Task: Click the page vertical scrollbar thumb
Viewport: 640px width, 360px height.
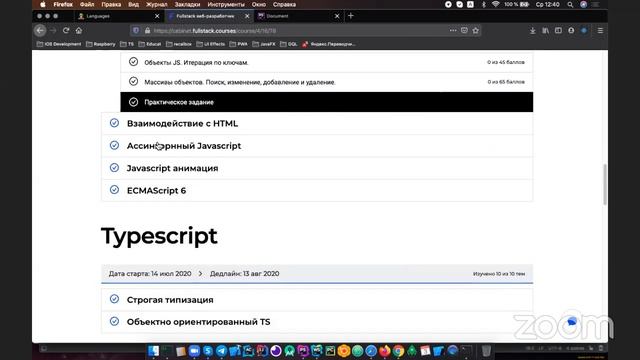Action: pos(604,184)
